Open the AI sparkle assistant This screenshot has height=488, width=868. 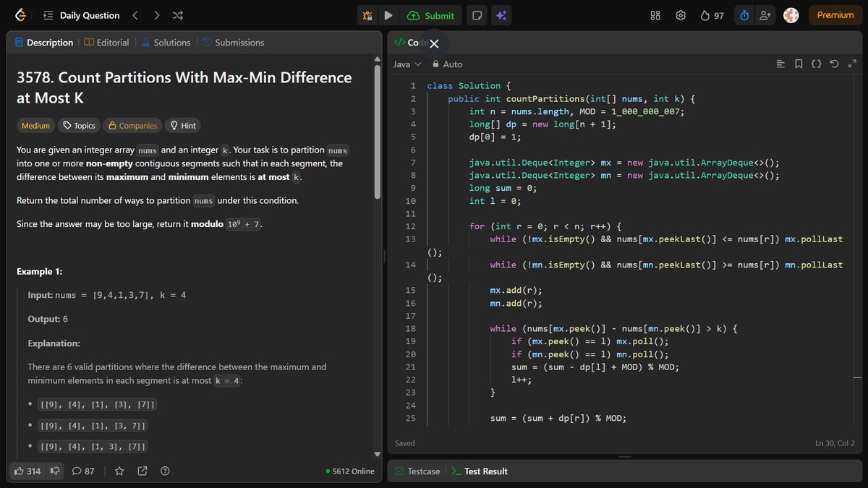pos(501,15)
